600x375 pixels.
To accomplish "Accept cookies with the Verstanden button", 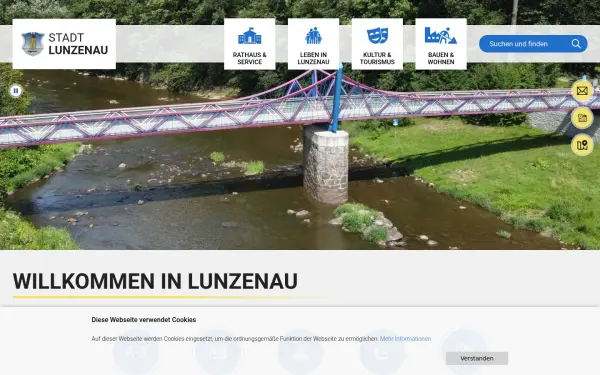I will coord(477,359).
